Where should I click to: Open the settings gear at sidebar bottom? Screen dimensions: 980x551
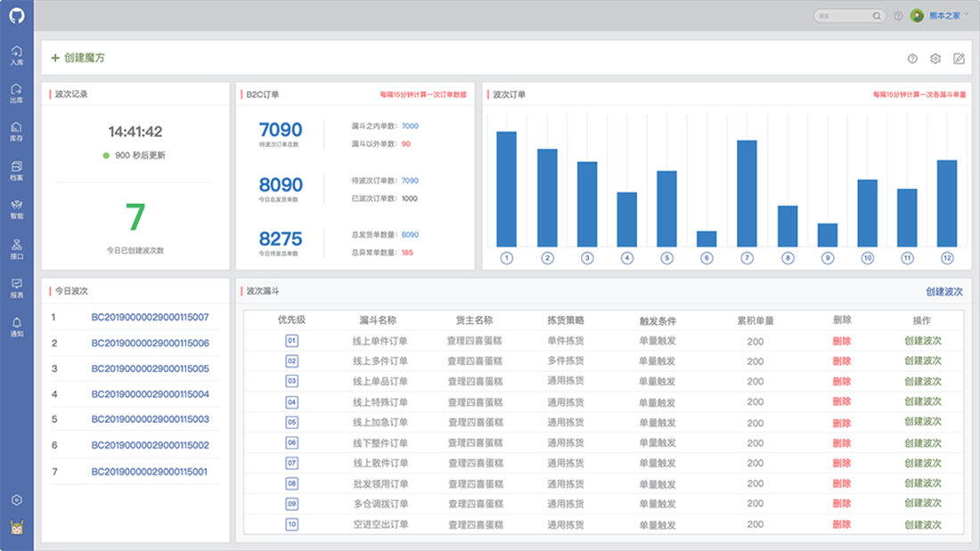[17, 499]
